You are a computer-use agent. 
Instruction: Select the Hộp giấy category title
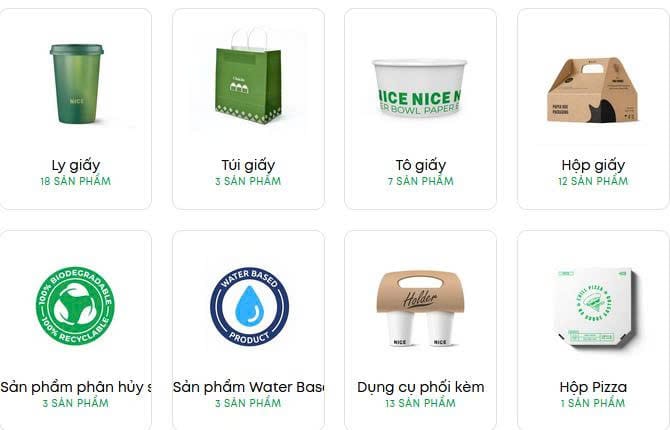593,165
